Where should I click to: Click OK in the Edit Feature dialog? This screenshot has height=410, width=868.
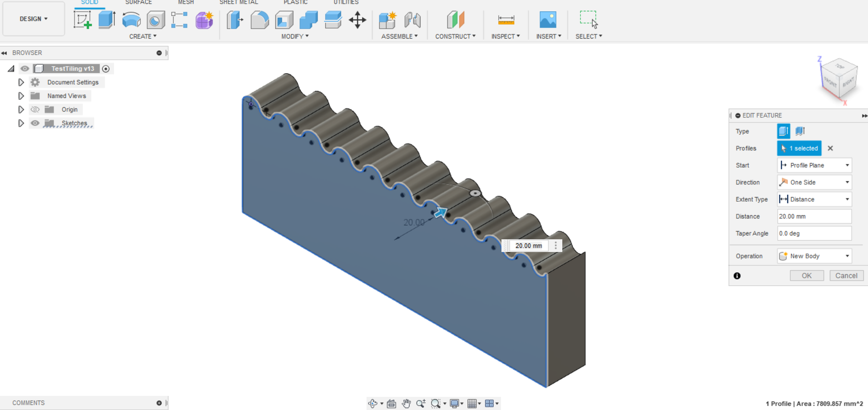tap(807, 276)
